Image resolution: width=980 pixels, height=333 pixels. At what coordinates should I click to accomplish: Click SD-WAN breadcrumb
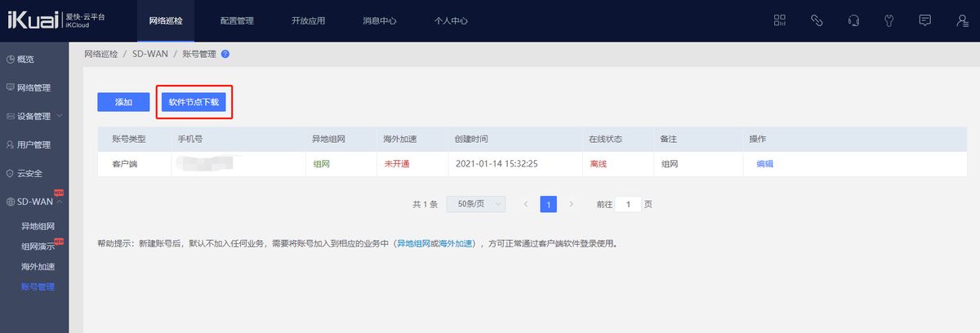coord(149,54)
